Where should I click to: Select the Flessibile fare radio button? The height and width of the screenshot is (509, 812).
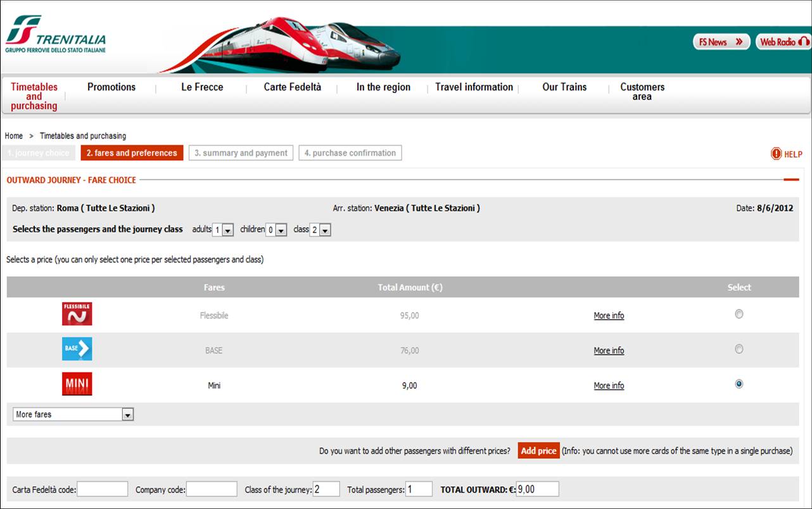click(739, 314)
